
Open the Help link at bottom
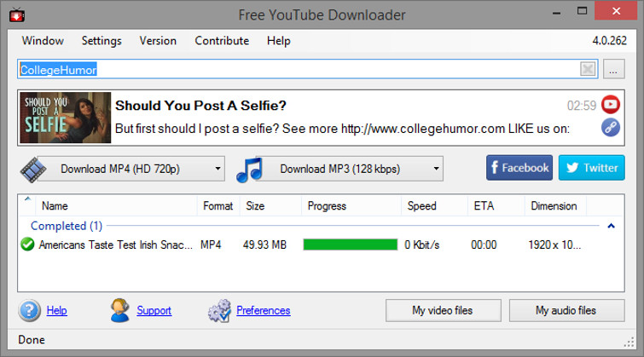[56, 311]
